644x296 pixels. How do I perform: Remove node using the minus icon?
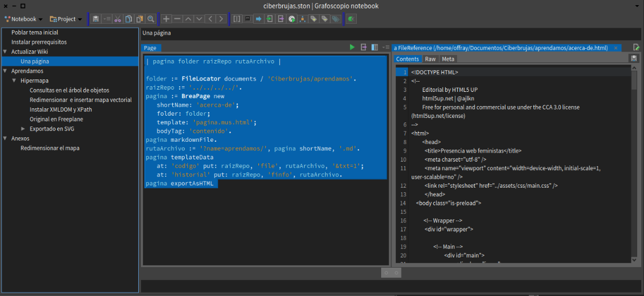177,19
